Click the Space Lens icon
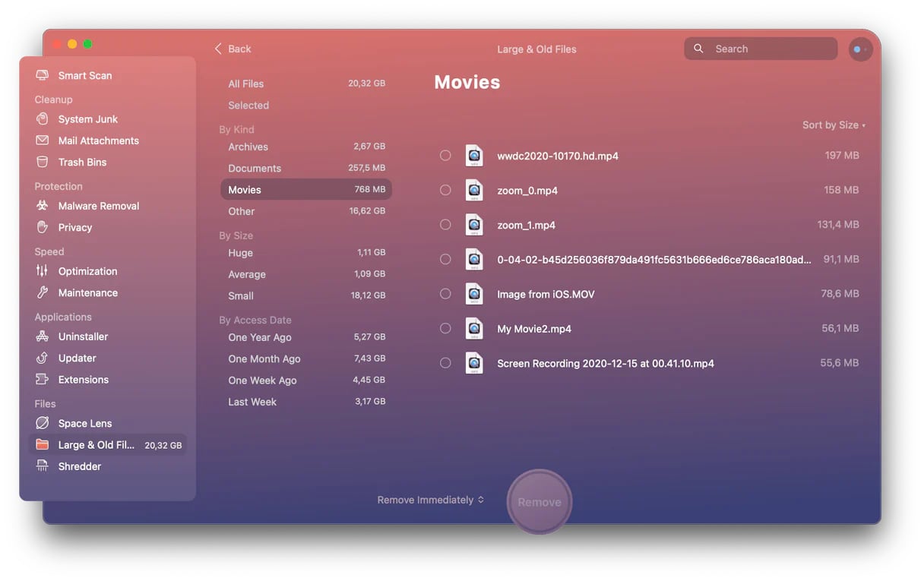924x581 pixels. 43,423
